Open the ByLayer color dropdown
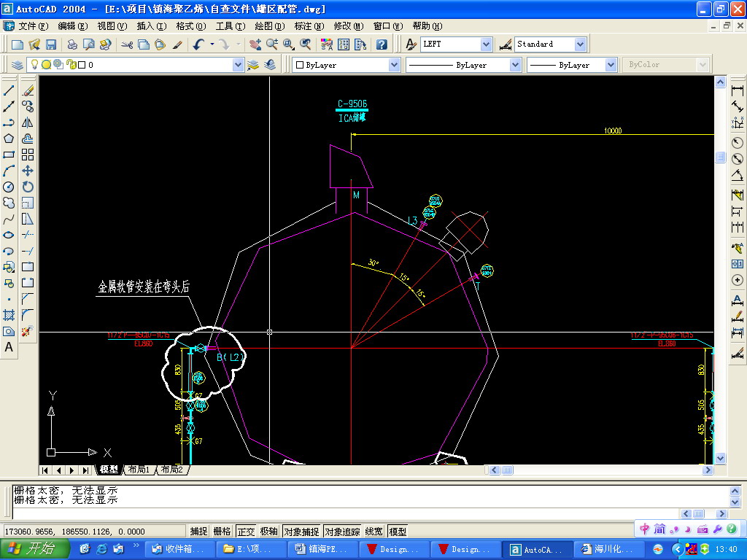This screenshot has width=747, height=560. click(393, 65)
